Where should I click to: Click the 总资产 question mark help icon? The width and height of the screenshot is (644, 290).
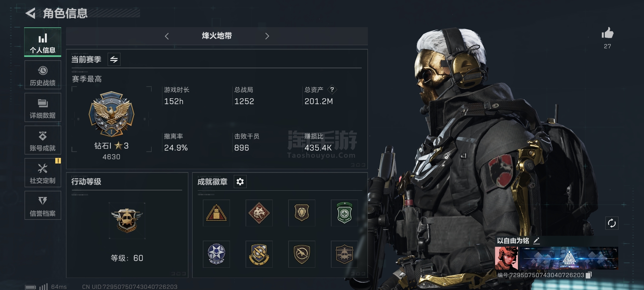coord(332,89)
